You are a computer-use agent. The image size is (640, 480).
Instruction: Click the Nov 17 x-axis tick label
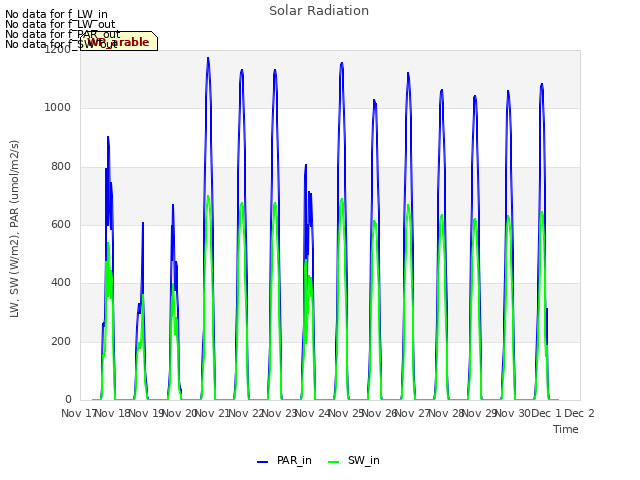78,413
